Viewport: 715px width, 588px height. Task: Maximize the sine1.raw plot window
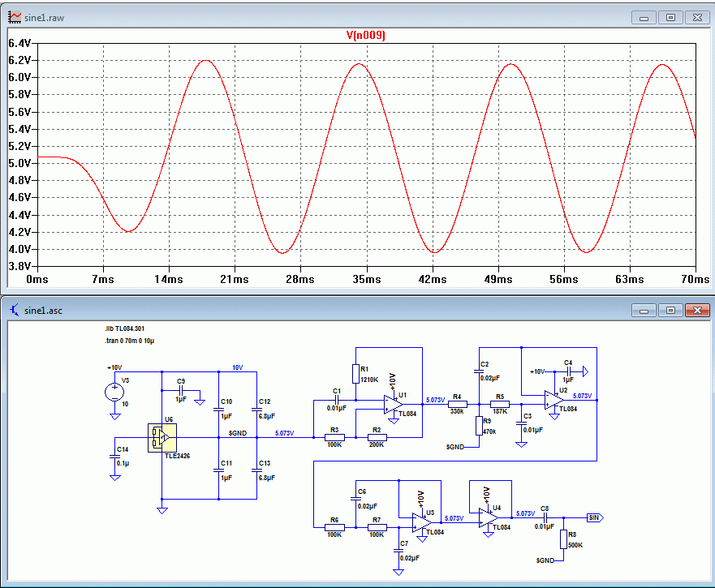click(670, 18)
